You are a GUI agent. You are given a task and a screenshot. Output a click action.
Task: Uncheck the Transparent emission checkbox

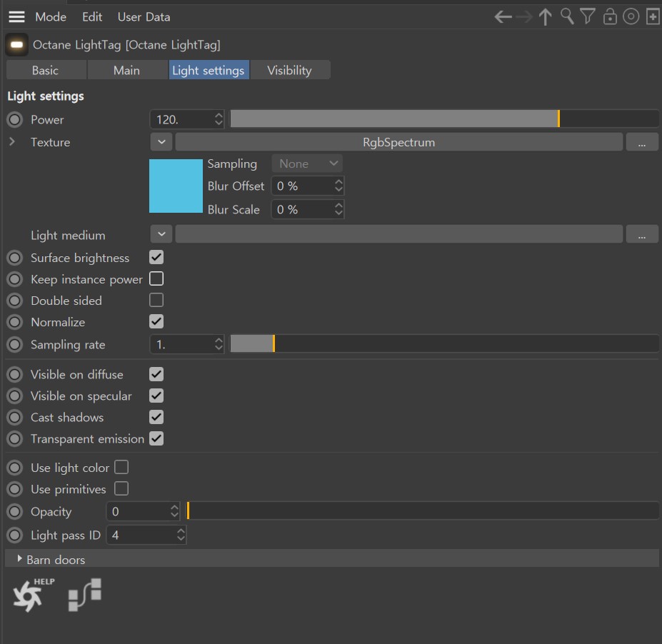(x=156, y=438)
